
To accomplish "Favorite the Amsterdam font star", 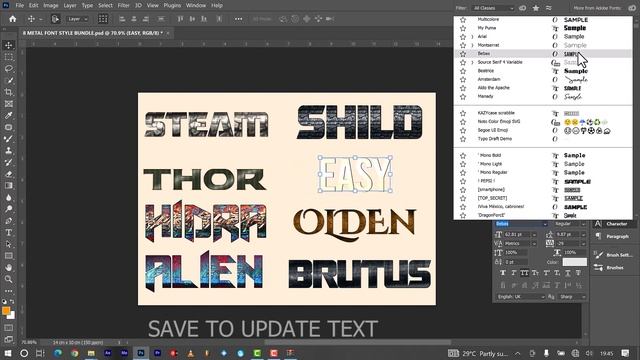I will click(x=463, y=80).
